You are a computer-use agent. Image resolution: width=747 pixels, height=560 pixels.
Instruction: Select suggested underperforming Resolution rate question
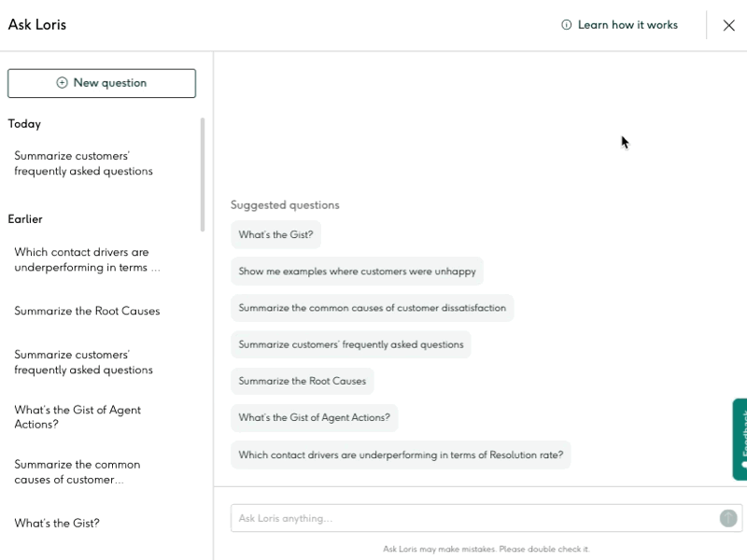click(401, 455)
